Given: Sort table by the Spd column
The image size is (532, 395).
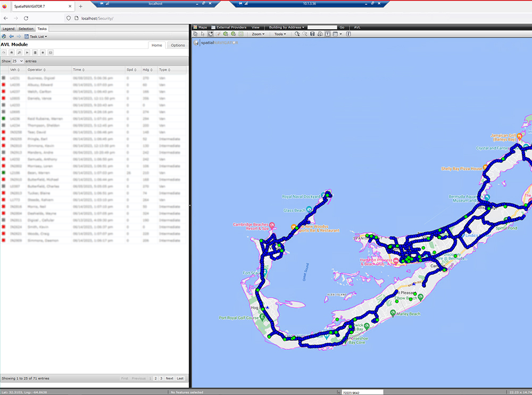Looking at the screenshot, I should tap(131, 70).
